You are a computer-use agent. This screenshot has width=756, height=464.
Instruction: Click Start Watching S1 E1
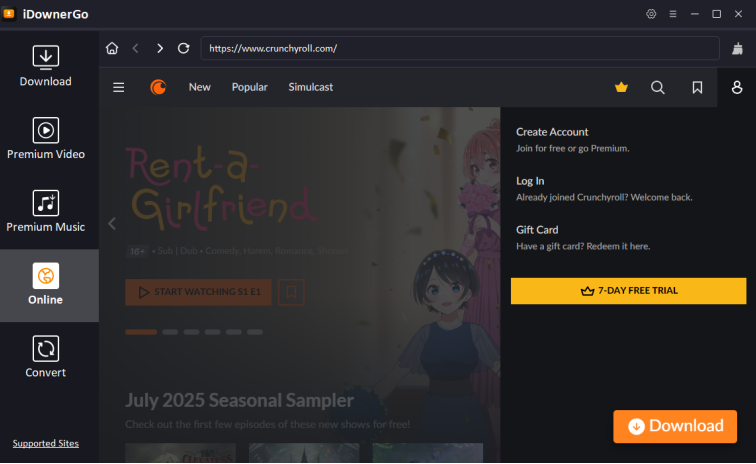[x=198, y=292]
